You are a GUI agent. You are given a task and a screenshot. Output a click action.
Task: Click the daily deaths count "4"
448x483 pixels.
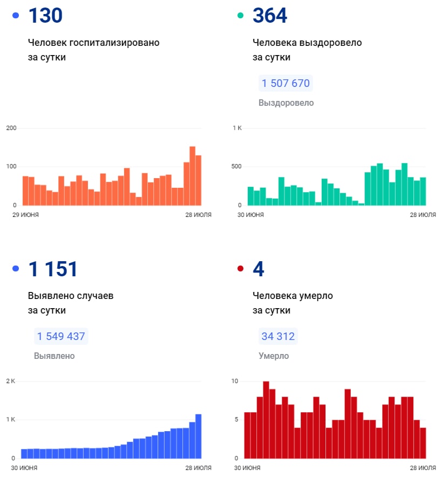coord(259,269)
